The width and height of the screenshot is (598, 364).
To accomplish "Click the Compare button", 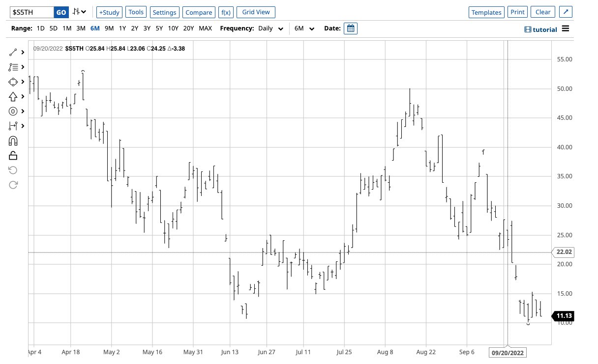I will tap(198, 12).
